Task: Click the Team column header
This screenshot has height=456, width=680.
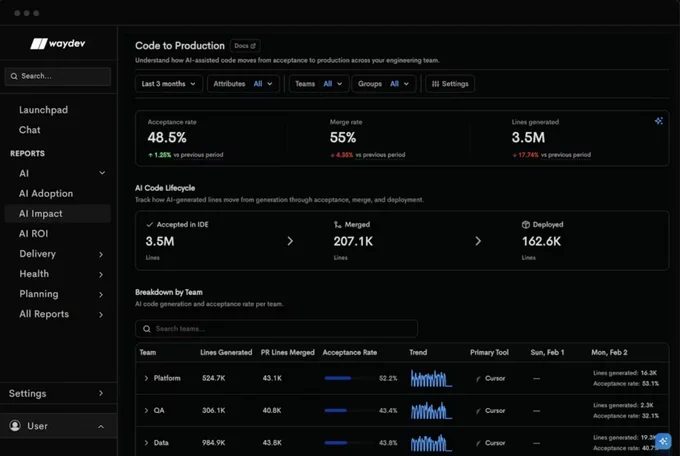Action: 147,352
